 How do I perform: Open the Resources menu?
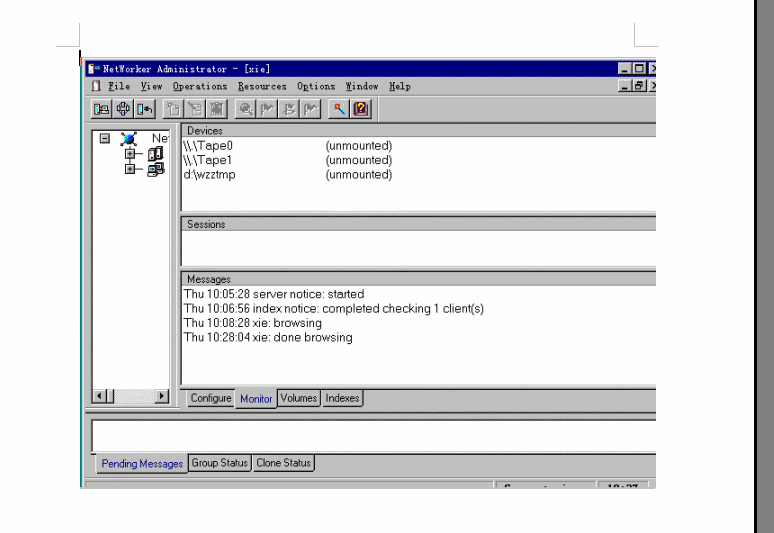[261, 87]
